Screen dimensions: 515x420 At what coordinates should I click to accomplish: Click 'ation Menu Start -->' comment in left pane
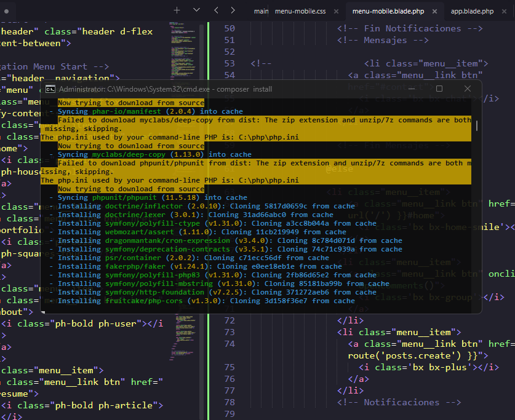pyautogui.click(x=54, y=66)
